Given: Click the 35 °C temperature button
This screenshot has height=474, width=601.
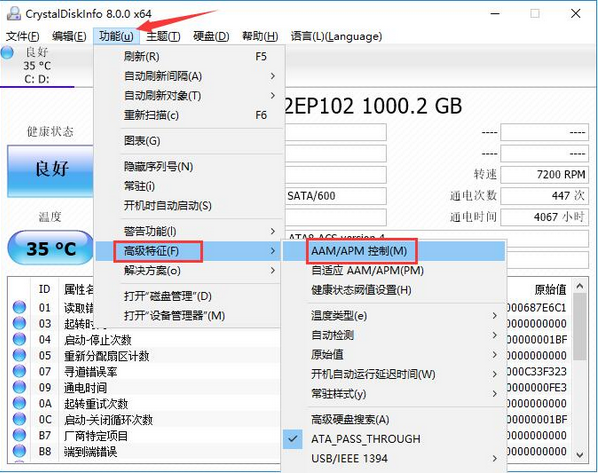Looking at the screenshot, I should [50, 248].
